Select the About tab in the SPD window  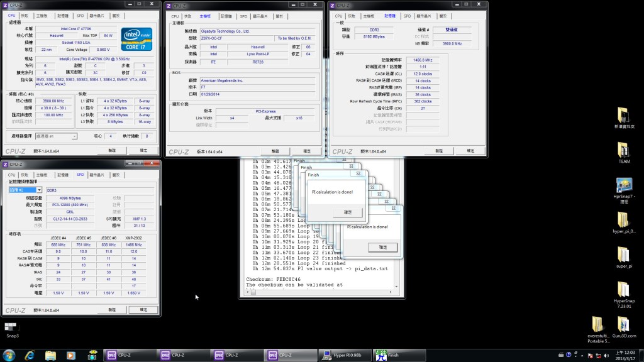click(x=116, y=175)
